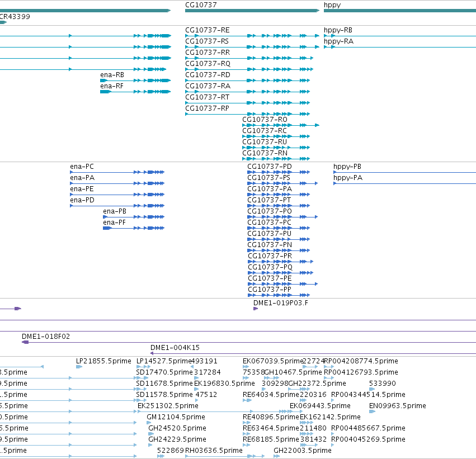The image size is (476, 459).
Task: Select protein CG10737-PQ
Action: [x=270, y=268]
